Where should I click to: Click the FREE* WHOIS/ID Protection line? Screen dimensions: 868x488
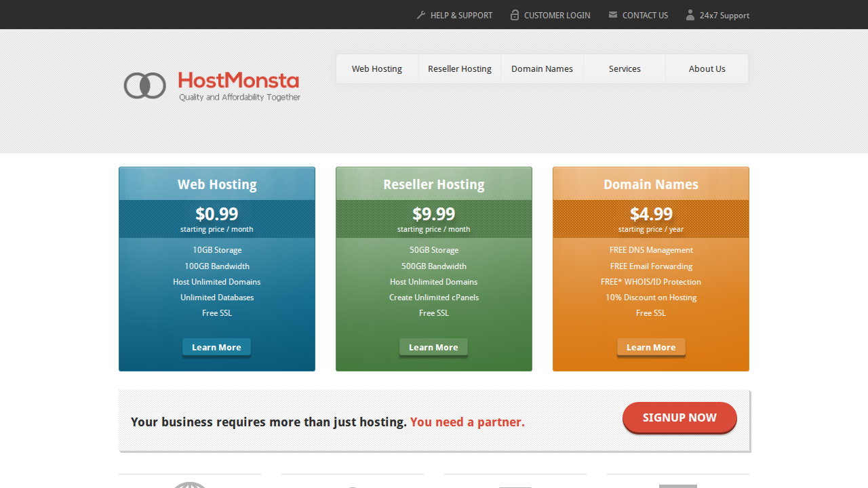tap(651, 282)
